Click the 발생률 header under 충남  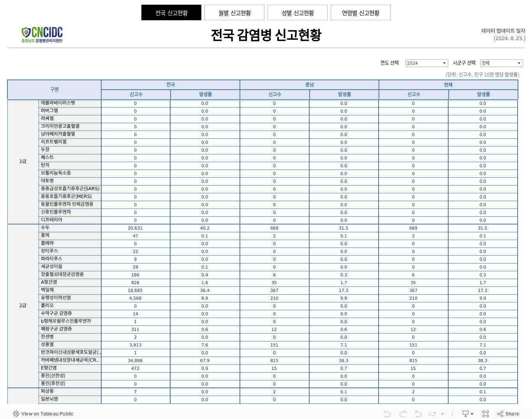344,94
